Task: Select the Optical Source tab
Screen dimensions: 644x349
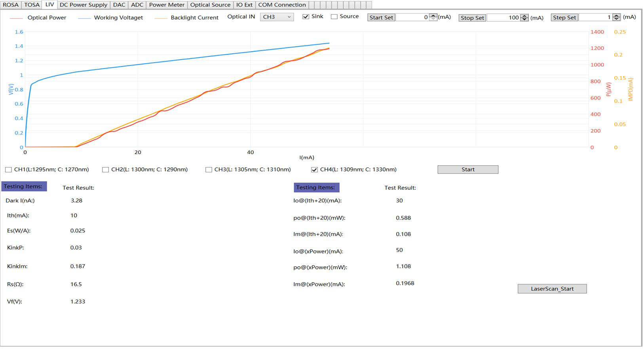Action: [x=210, y=5]
